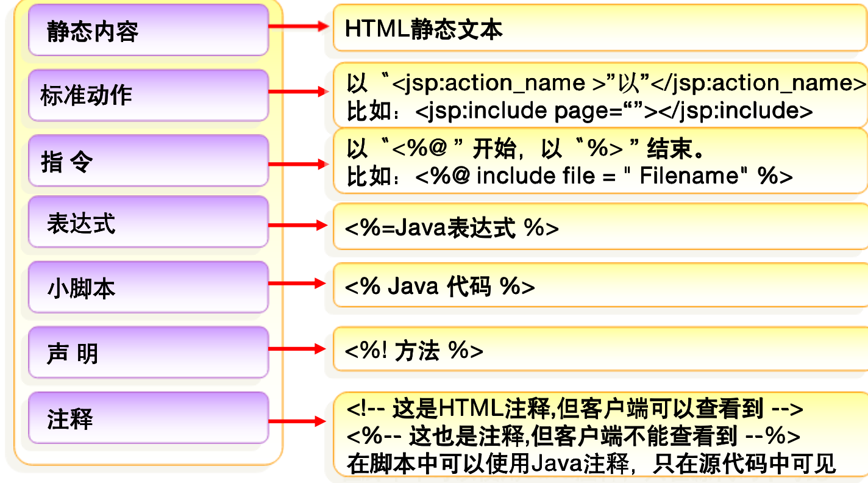Select the 声 明 purple box
This screenshot has width=868, height=483.
point(148,352)
